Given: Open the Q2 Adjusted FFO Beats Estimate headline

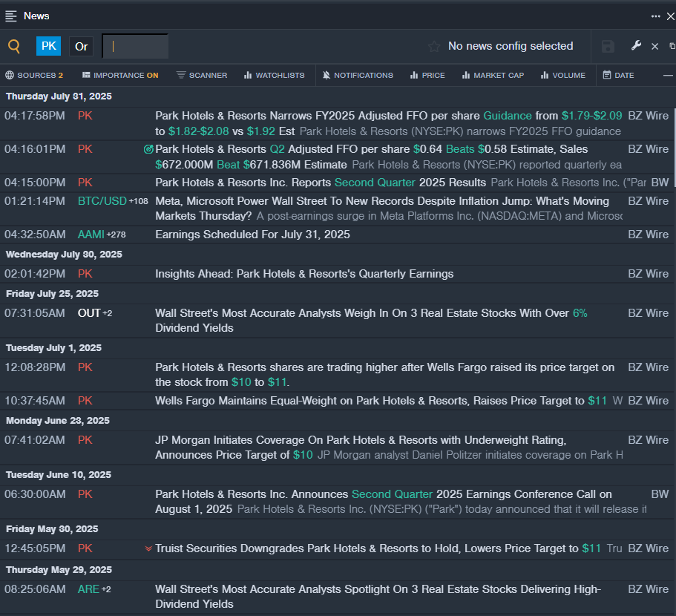Looking at the screenshot, I should coord(388,157).
